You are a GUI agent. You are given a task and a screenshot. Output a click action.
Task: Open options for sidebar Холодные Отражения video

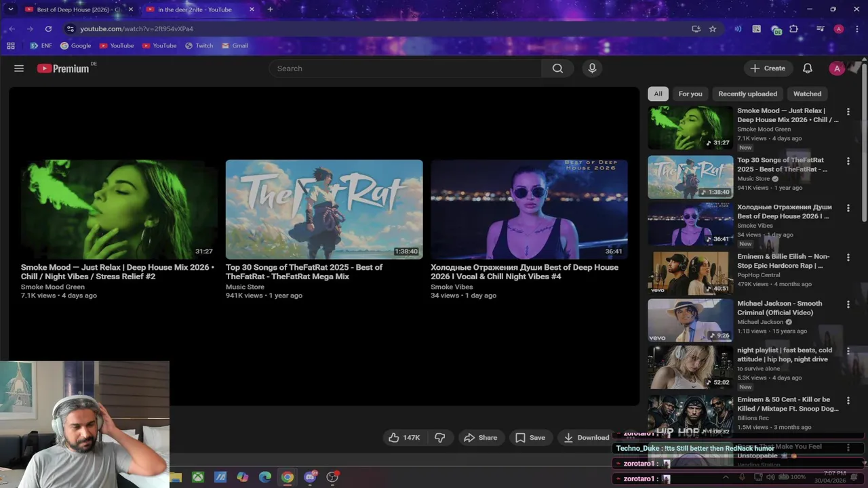coord(848,207)
